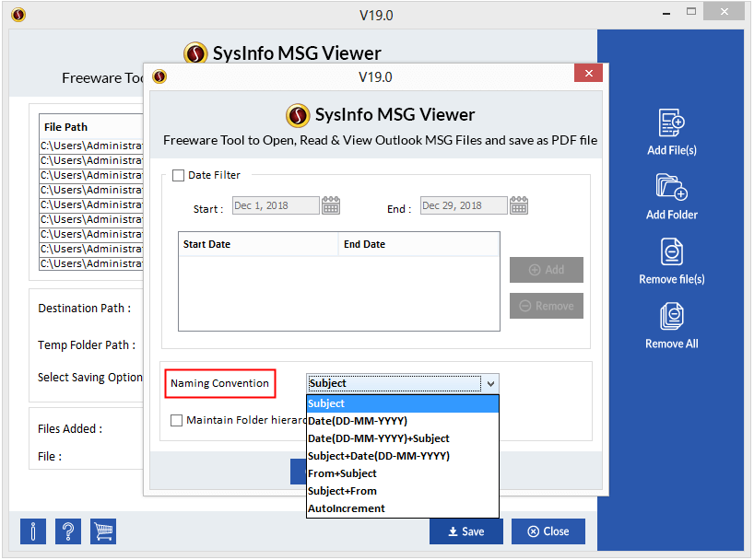The height and width of the screenshot is (560, 754).
Task: Click the Add Folder icon
Action: [x=671, y=187]
